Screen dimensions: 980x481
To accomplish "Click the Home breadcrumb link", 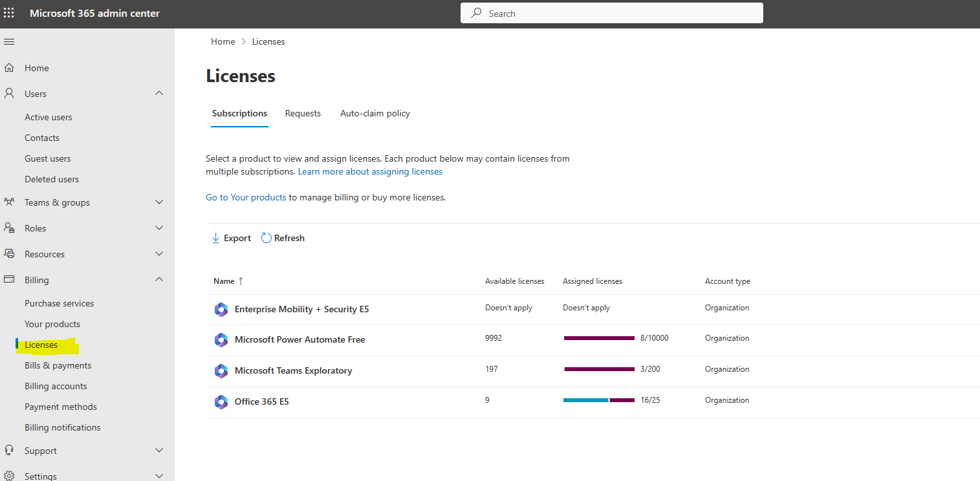I will pos(223,41).
